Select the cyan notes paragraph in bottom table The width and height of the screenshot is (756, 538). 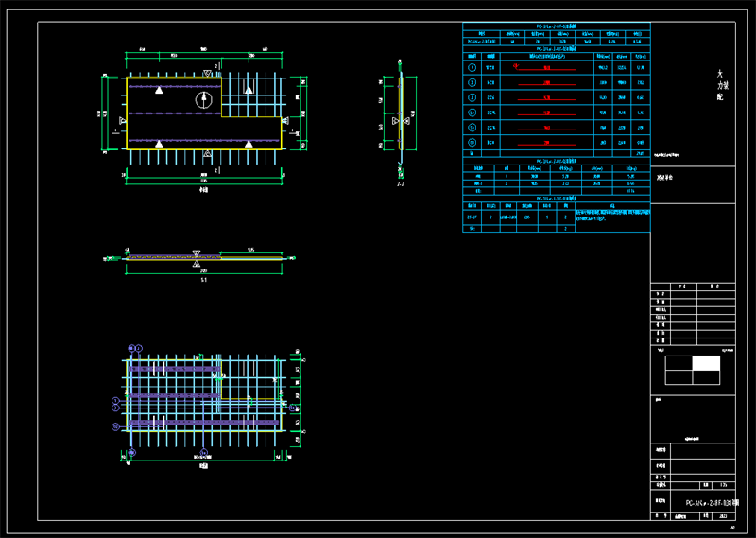[612, 216]
